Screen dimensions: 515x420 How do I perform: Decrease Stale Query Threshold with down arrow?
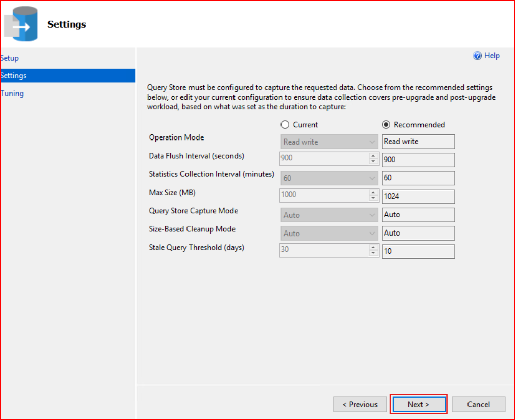pos(373,253)
